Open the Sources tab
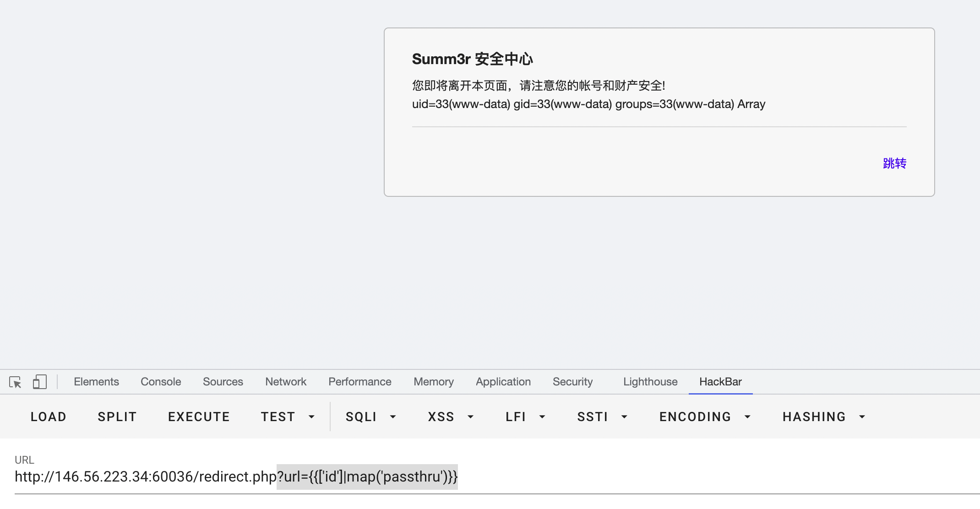The width and height of the screenshot is (980, 509). point(223,381)
